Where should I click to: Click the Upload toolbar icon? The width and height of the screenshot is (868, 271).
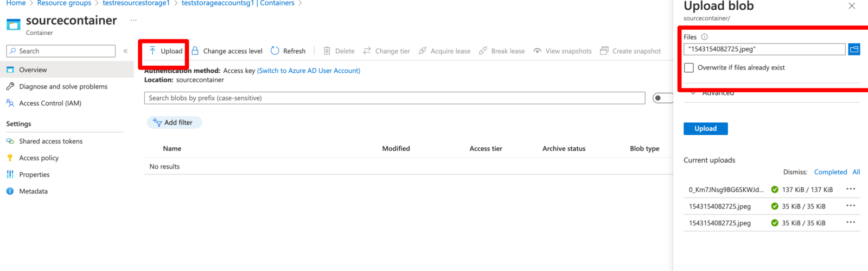[x=153, y=51]
